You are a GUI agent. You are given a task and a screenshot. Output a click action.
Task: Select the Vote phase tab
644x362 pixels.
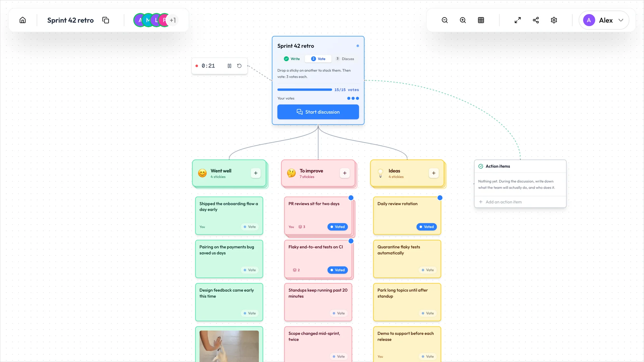click(x=318, y=59)
